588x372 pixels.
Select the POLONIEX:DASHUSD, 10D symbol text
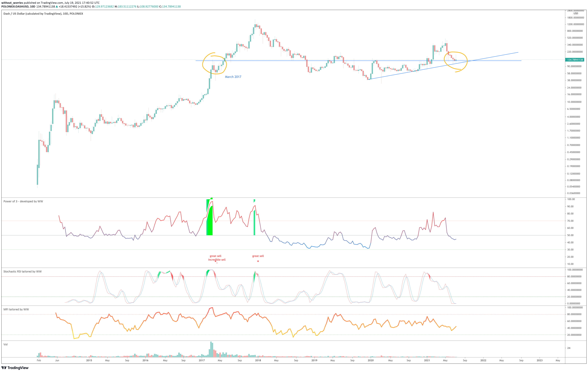tap(18, 7)
